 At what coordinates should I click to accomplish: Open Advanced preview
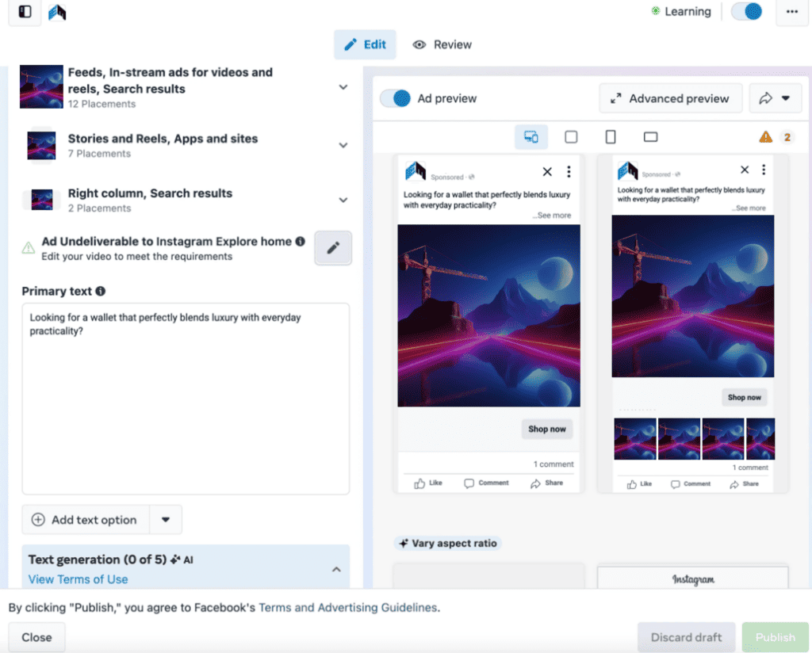point(671,98)
